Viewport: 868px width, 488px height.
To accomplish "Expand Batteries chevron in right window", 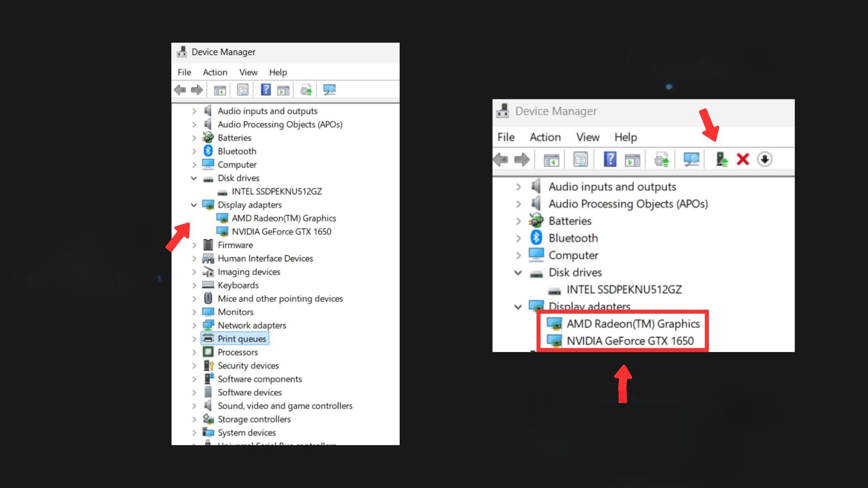I will click(x=518, y=221).
